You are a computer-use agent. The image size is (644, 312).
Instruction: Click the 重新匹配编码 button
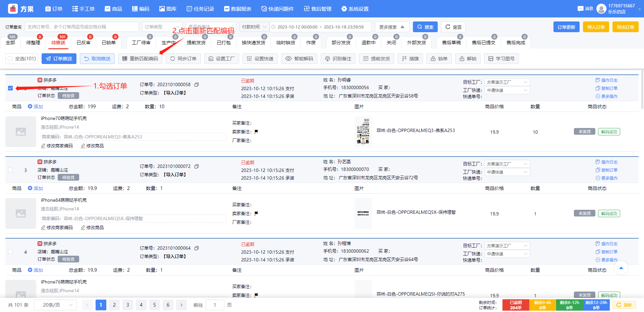[x=140, y=59]
